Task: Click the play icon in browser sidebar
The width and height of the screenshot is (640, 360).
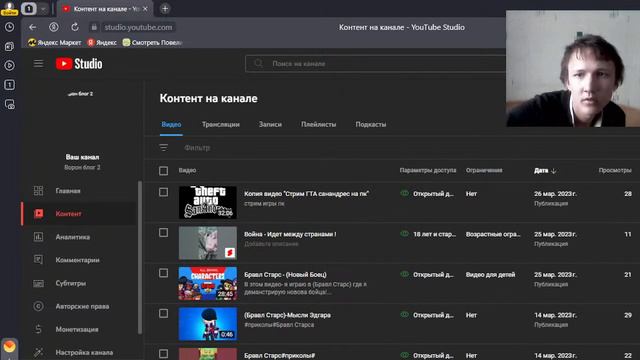Action: (9, 65)
